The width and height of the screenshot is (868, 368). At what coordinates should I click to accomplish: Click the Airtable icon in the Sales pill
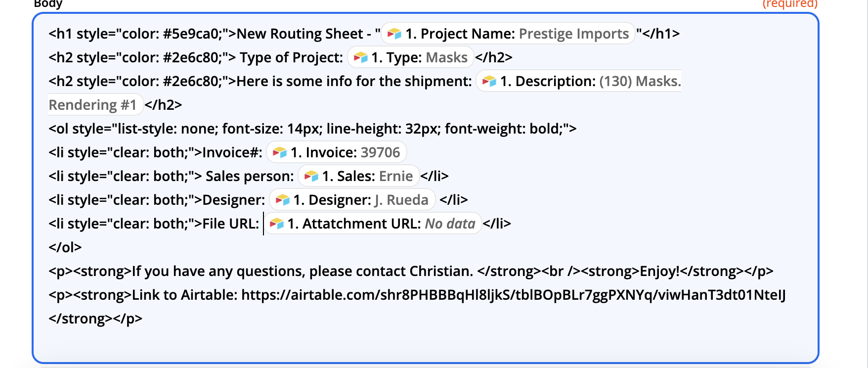click(x=311, y=176)
